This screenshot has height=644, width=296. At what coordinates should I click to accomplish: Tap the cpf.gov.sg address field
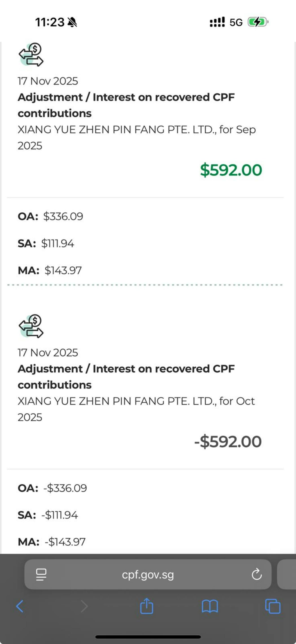(148, 574)
